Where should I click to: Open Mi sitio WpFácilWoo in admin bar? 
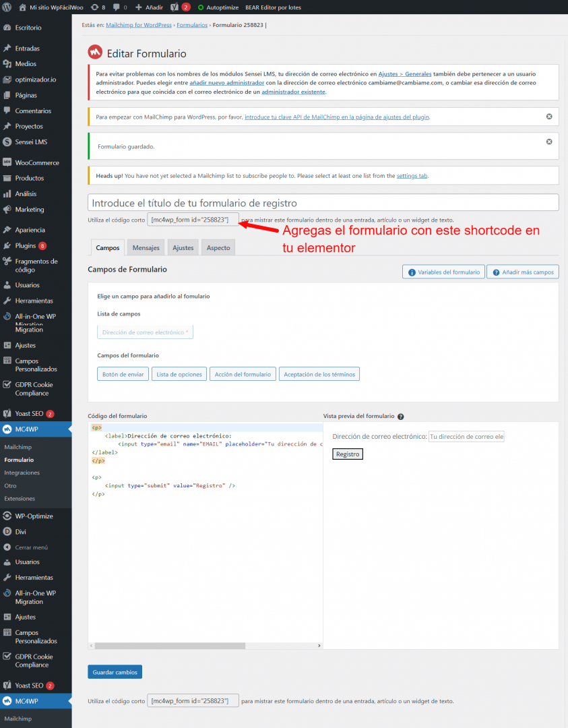click(51, 7)
